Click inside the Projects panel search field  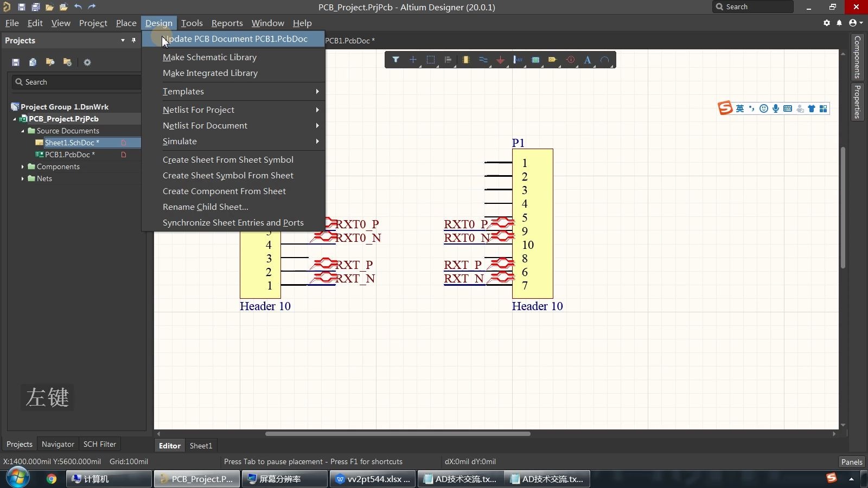(x=76, y=82)
